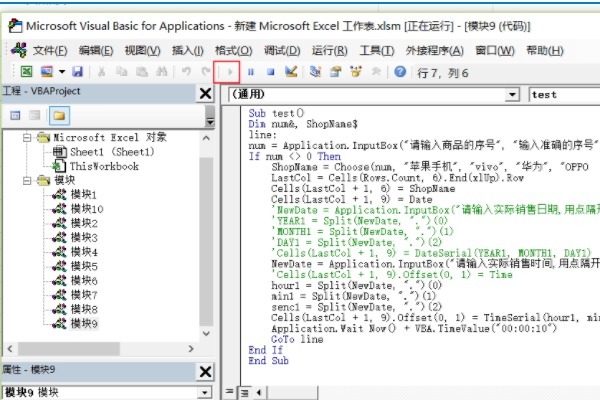Open VBA Help question mark icon
The width and height of the screenshot is (600, 400).
(x=400, y=72)
